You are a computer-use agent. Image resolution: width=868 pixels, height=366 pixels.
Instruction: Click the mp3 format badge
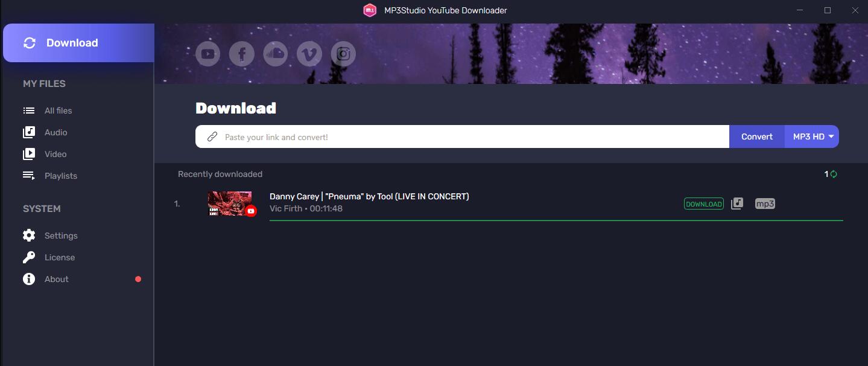pos(765,204)
